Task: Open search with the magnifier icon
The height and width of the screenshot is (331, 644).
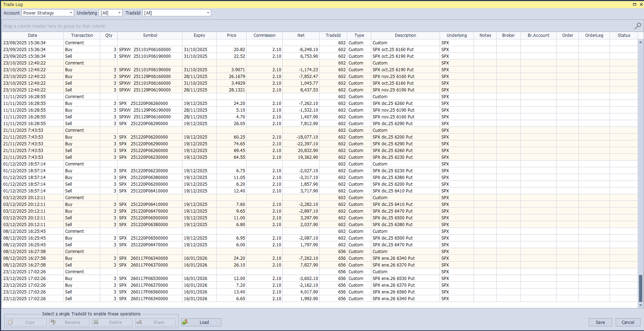Action: (x=637, y=26)
